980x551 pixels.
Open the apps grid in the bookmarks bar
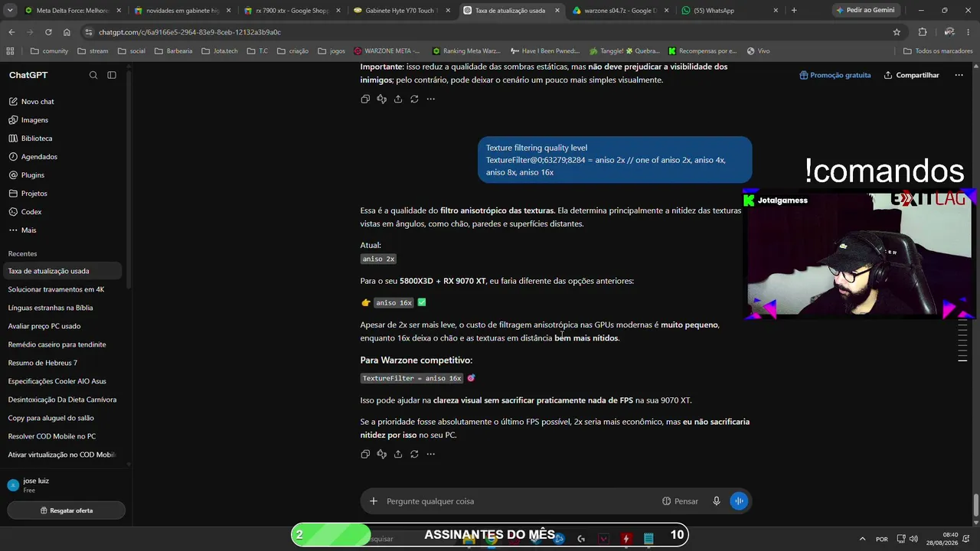coord(10,51)
